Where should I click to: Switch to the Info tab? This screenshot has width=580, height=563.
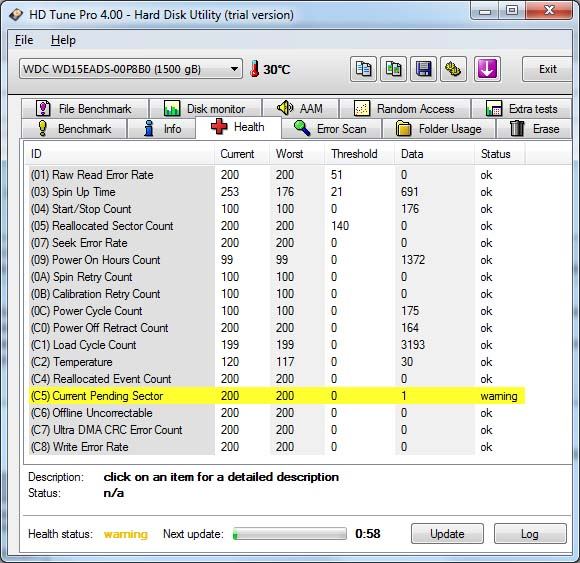161,129
